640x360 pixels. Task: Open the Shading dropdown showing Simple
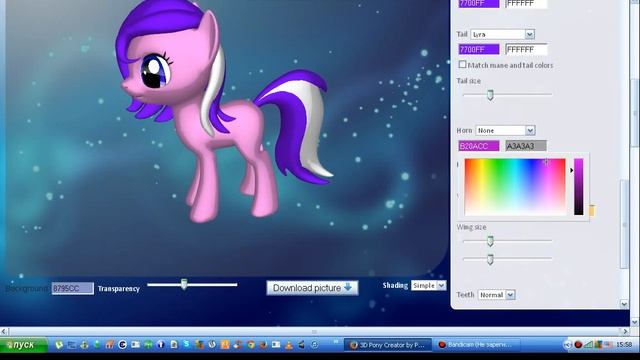coord(428,285)
